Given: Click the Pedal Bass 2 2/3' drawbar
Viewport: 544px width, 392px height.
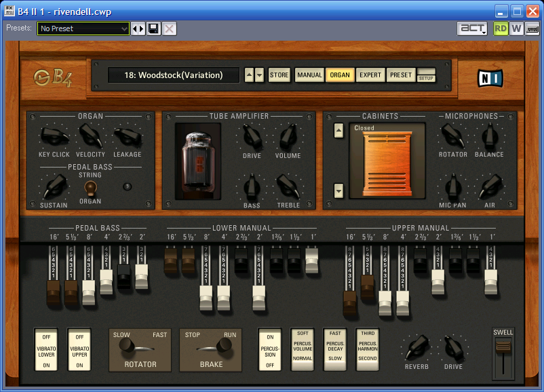Looking at the screenshot, I should (x=124, y=276).
